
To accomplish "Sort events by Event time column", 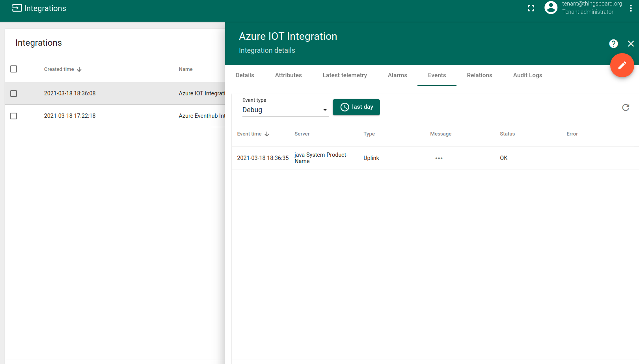I will [x=250, y=134].
